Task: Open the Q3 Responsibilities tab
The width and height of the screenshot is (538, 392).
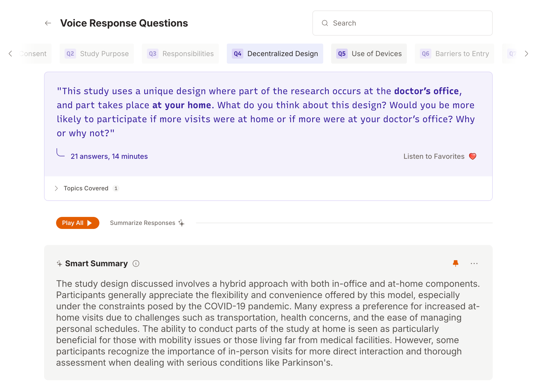Action: 180,54
